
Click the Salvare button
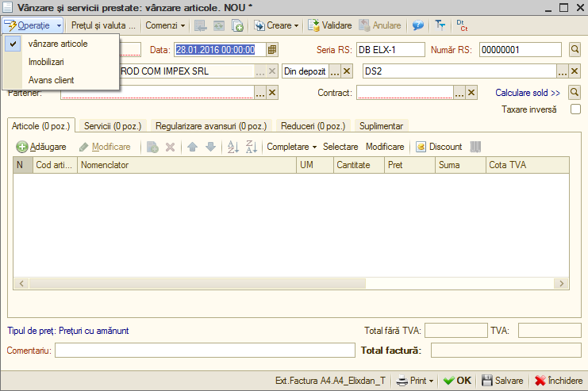[x=502, y=381]
